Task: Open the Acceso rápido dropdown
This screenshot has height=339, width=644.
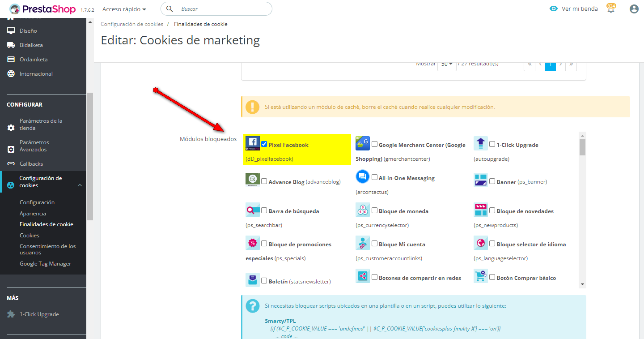Action: (124, 9)
